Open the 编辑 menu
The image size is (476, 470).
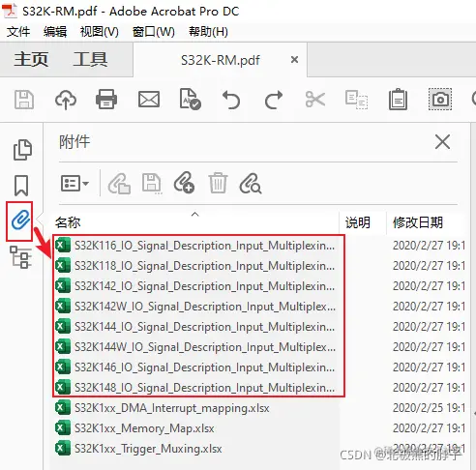(x=55, y=32)
